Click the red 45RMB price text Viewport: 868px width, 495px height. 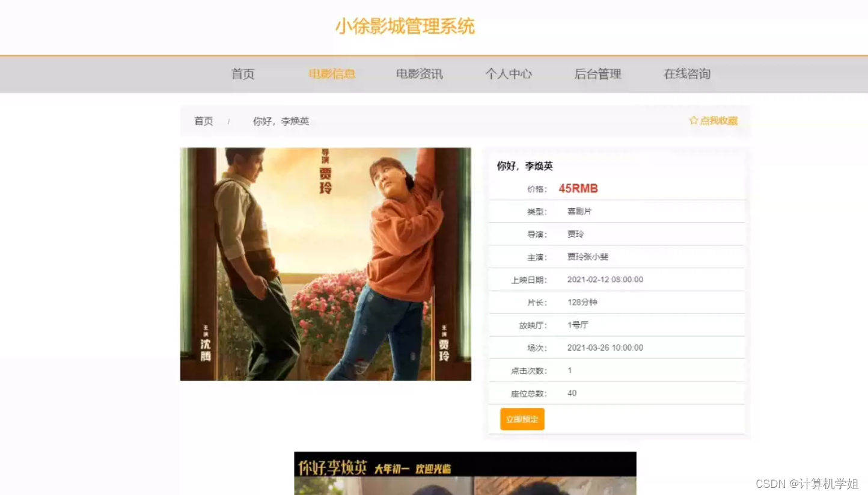click(578, 188)
